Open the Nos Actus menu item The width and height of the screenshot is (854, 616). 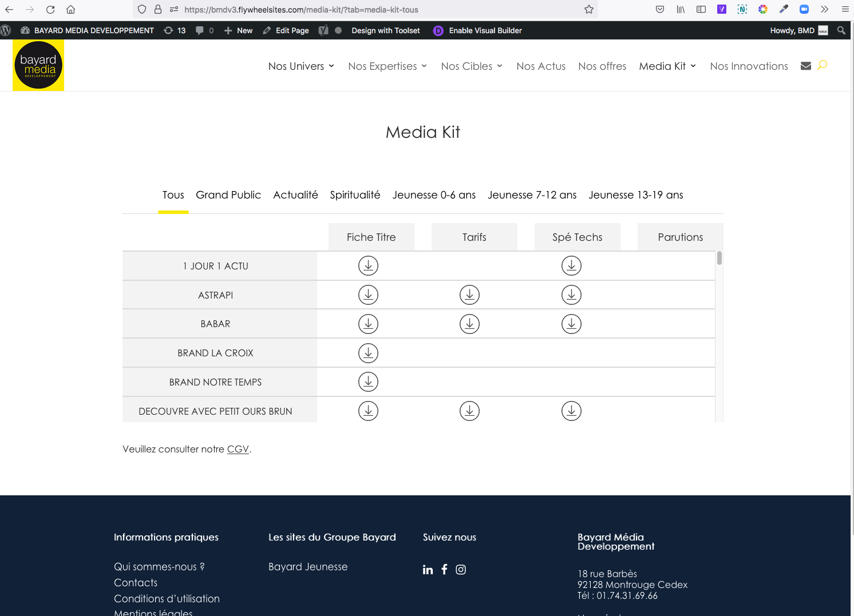tap(541, 66)
